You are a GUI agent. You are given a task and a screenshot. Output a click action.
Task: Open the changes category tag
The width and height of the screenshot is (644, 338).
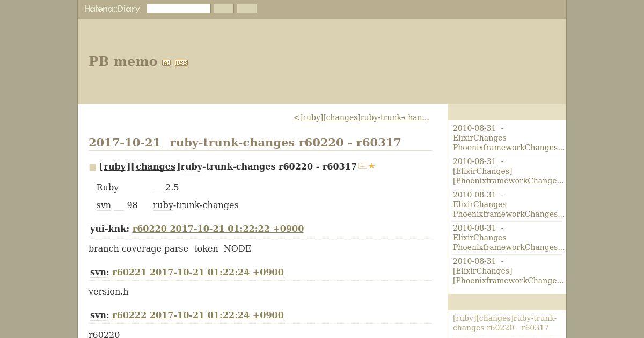click(156, 166)
